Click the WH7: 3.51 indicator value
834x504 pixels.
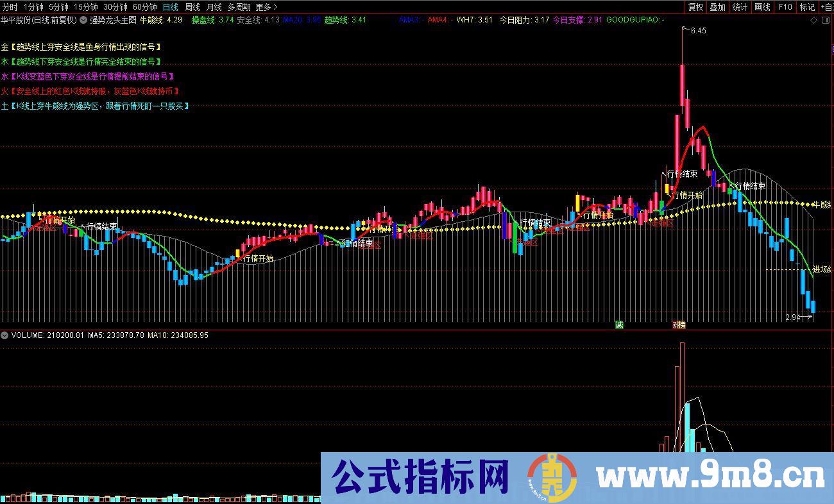474,20
